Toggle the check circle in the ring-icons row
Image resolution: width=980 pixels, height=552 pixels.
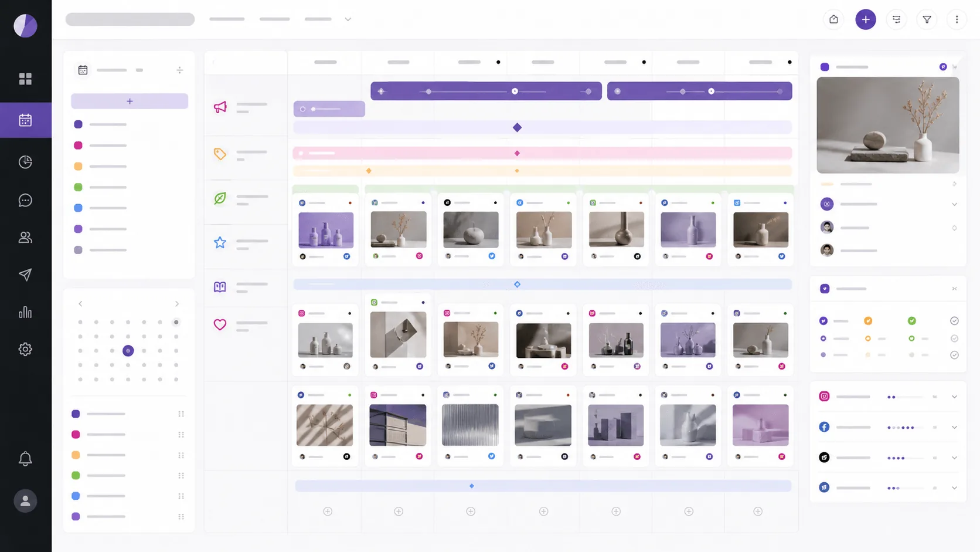(954, 338)
